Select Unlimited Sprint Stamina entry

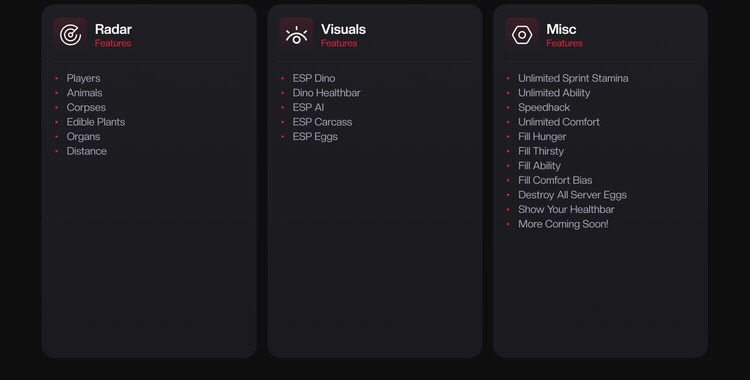[573, 78]
